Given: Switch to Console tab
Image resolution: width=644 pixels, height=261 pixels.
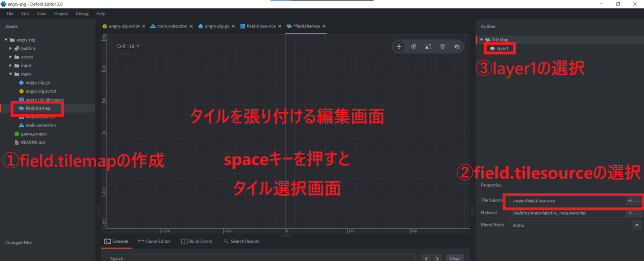Looking at the screenshot, I should (116, 241).
